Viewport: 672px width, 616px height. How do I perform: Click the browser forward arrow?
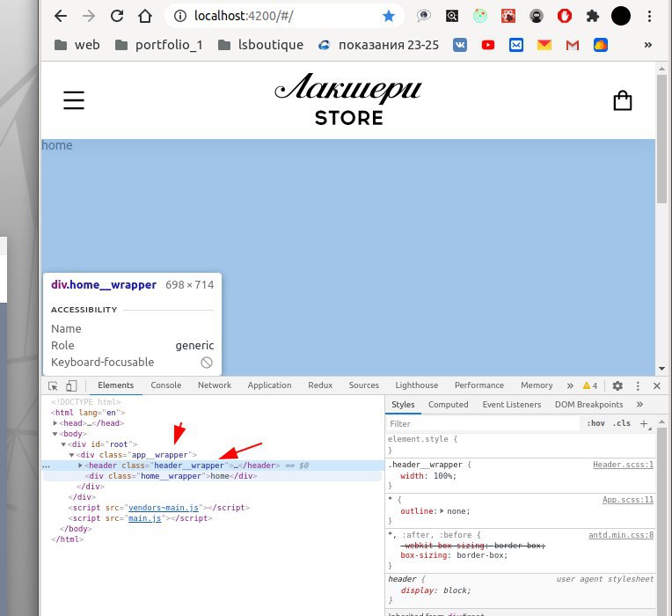tap(89, 17)
